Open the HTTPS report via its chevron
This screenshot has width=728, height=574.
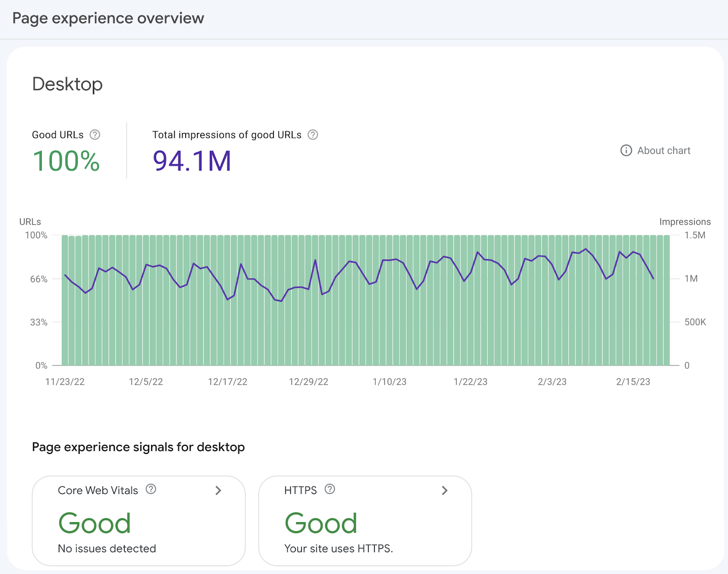445,490
